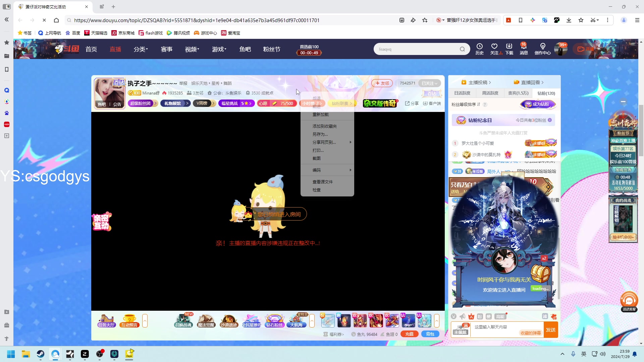Screen dimensions: 644x362
Task: Stop page loading with the X button
Action: 44,20
